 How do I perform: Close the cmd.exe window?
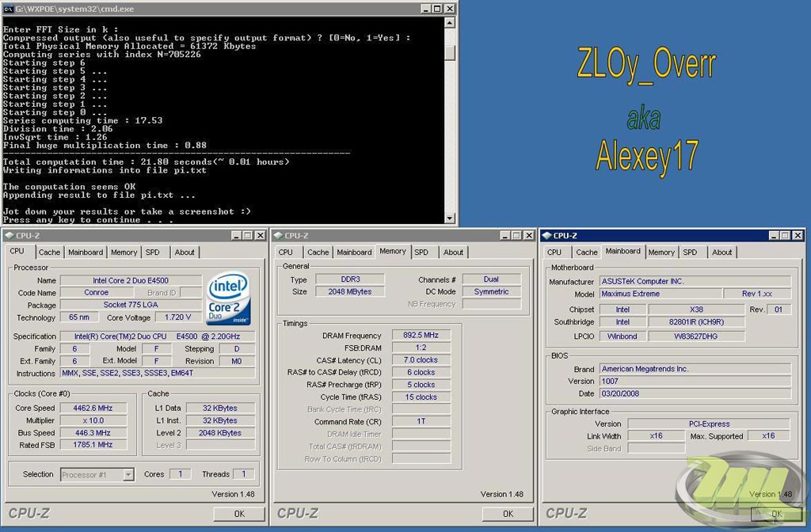click(x=450, y=8)
